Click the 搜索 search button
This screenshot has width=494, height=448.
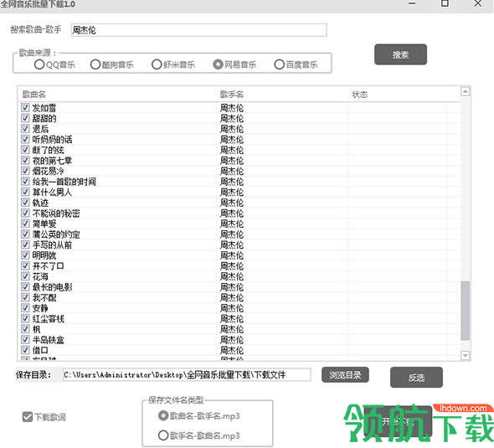click(400, 54)
